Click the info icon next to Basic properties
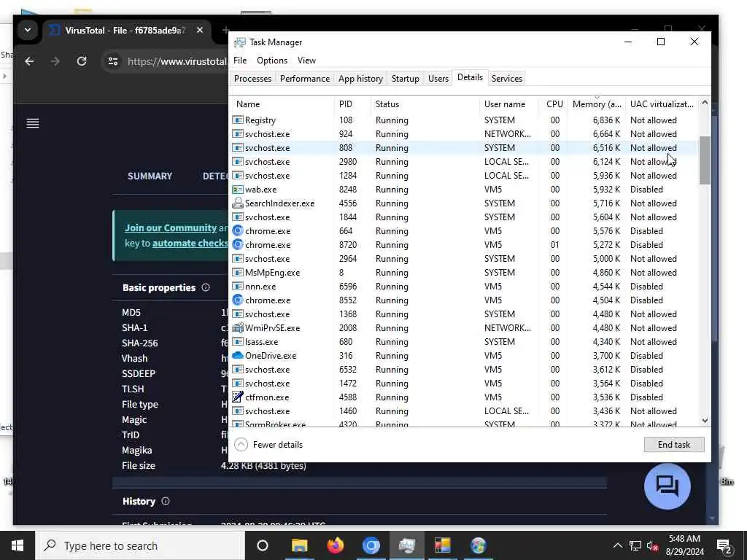Image resolution: width=747 pixels, height=560 pixels. (x=205, y=287)
